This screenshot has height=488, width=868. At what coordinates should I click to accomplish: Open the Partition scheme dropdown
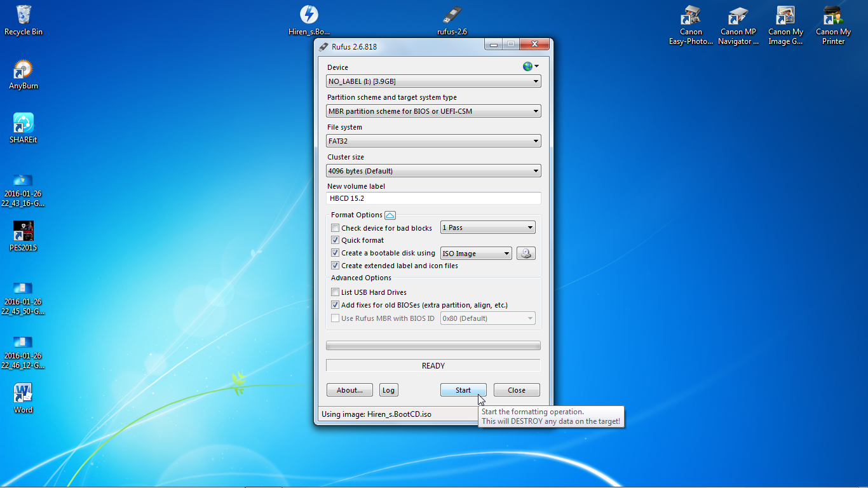click(433, 111)
